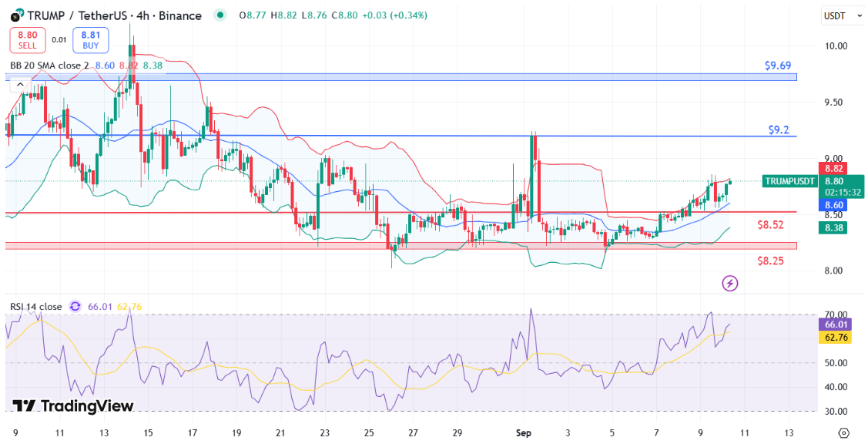Click the red 8.82 upper band price tag
868x444 pixels.
click(833, 169)
